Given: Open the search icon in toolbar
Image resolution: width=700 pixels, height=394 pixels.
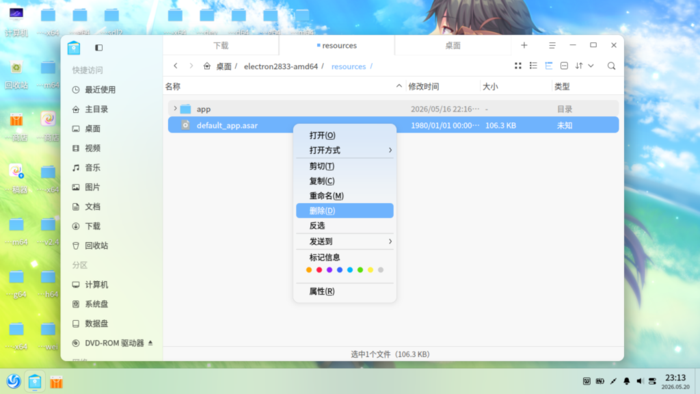Looking at the screenshot, I should [611, 66].
